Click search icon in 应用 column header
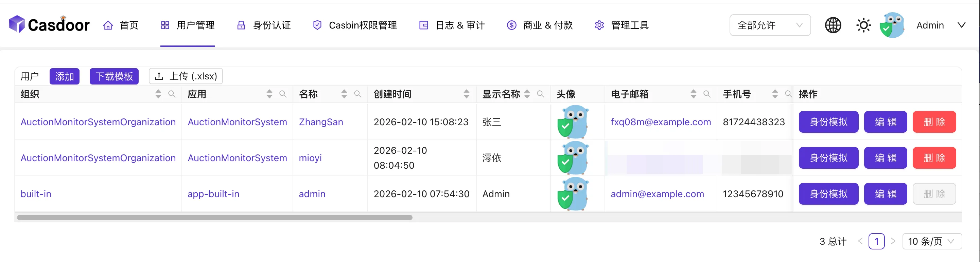The image size is (980, 262). pos(283,94)
